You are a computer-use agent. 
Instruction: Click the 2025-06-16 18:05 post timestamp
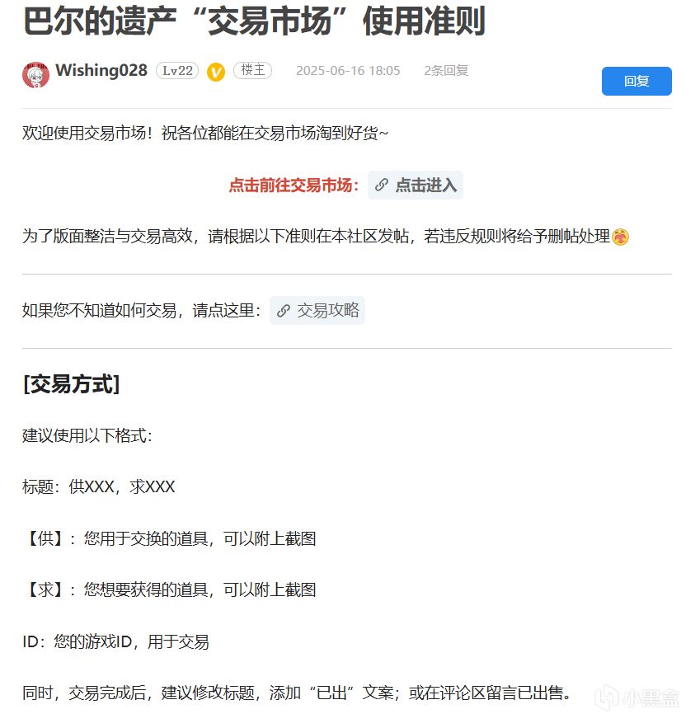[348, 71]
